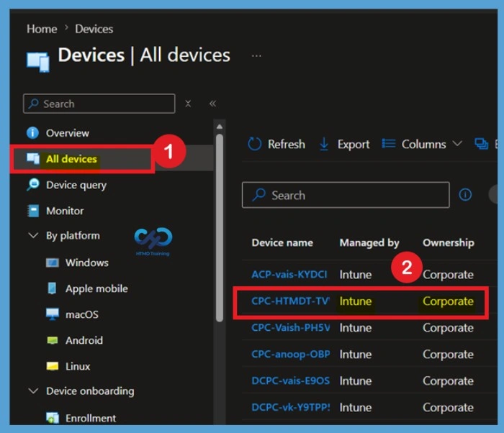The image size is (504, 433).
Task: Open Enrollment under Device onboarding
Action: [91, 418]
